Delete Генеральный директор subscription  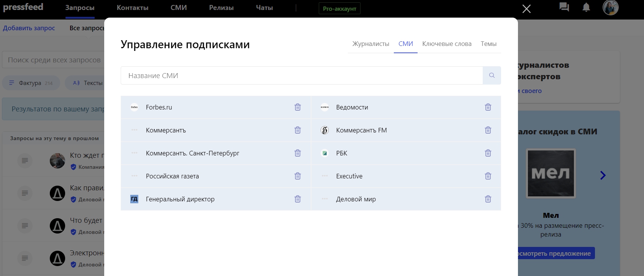[297, 199]
